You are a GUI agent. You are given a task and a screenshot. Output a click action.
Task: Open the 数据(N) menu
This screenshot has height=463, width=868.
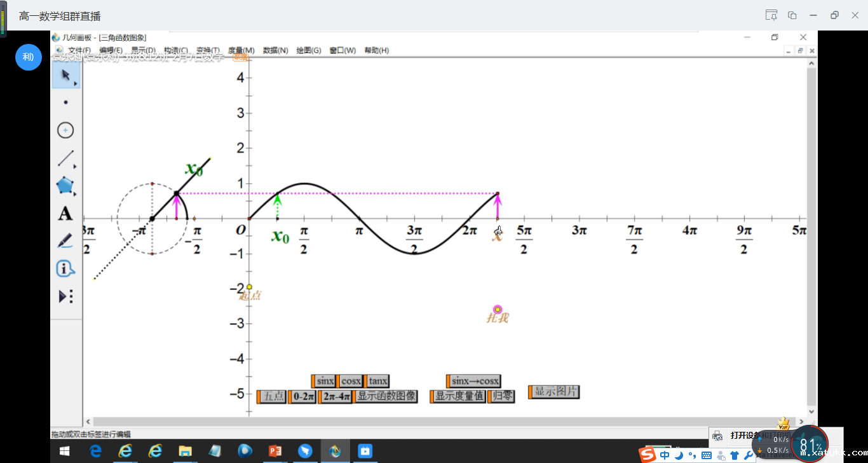pos(275,51)
